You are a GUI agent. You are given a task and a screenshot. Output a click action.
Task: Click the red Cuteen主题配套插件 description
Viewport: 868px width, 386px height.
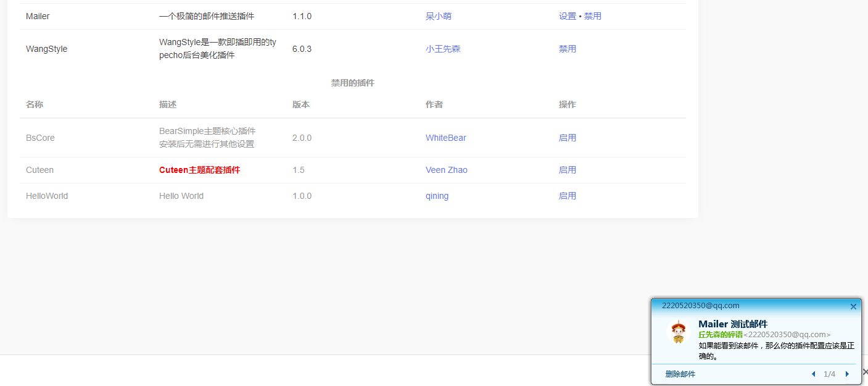pyautogui.click(x=199, y=170)
